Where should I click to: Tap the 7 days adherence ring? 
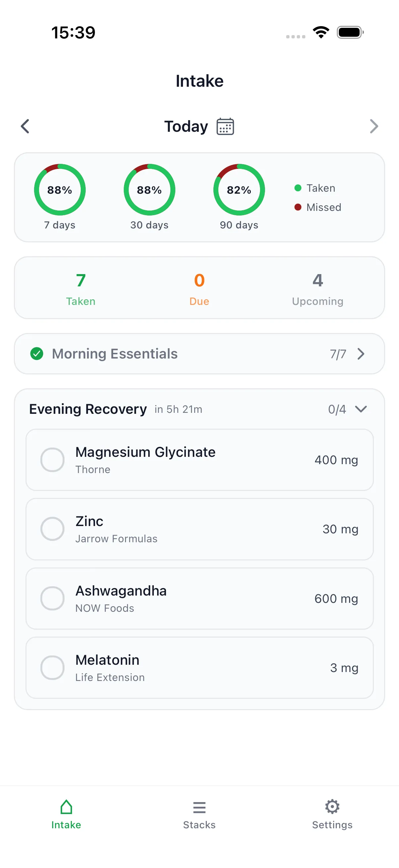coord(60,190)
